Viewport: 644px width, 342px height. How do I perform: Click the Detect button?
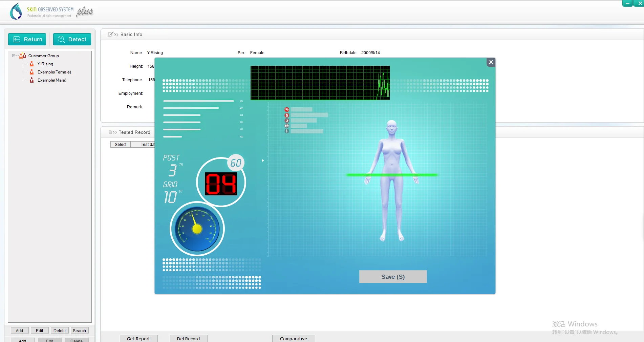72,39
